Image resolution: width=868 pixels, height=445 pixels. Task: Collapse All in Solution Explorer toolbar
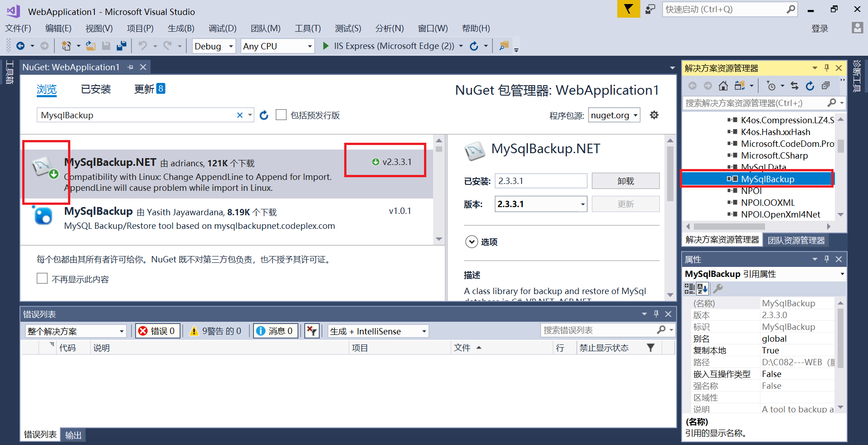pyautogui.click(x=826, y=86)
